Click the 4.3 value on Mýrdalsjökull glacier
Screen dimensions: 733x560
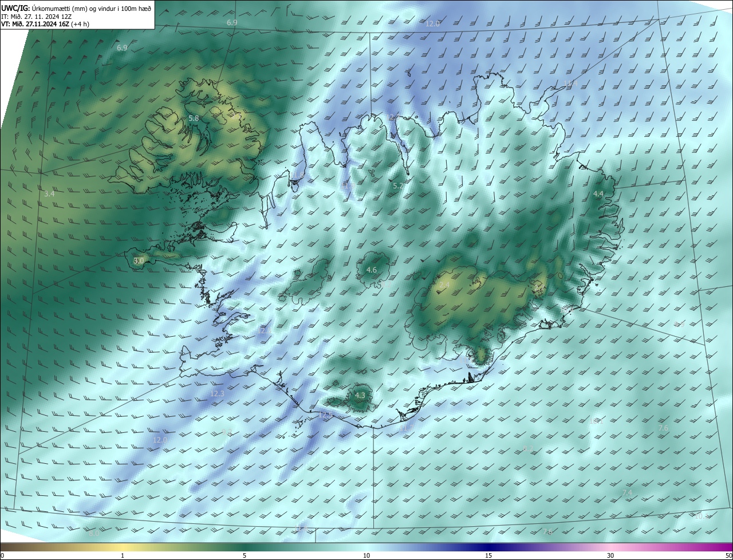pos(360,396)
